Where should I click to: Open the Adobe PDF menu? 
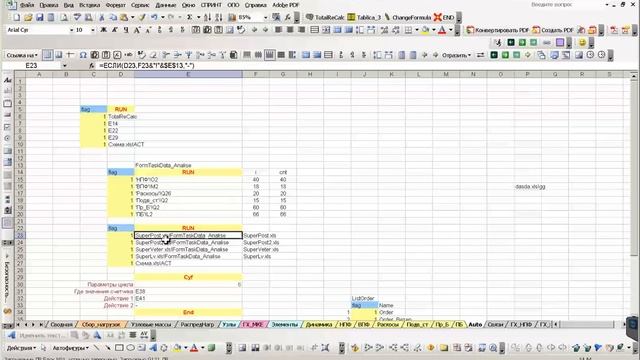point(286,5)
